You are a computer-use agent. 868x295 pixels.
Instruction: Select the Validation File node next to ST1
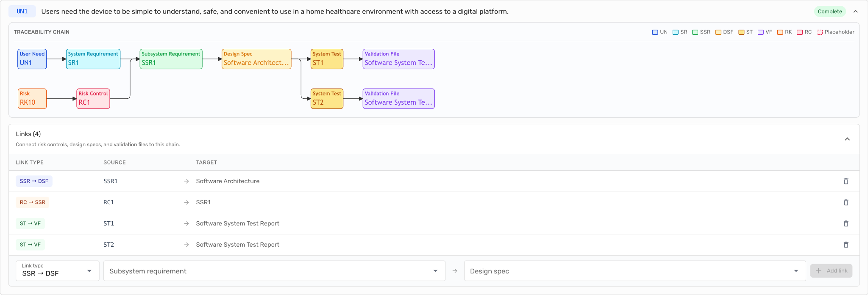pyautogui.click(x=399, y=59)
